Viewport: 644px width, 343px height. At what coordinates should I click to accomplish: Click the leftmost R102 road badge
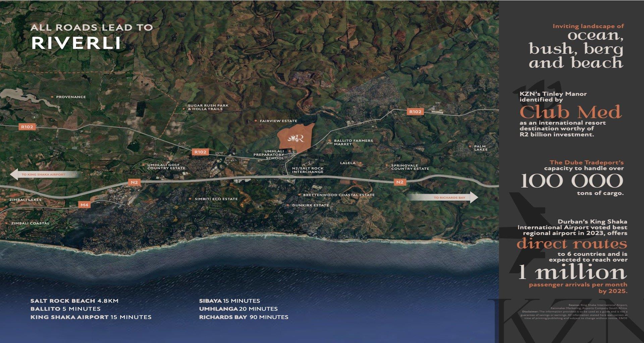click(27, 127)
